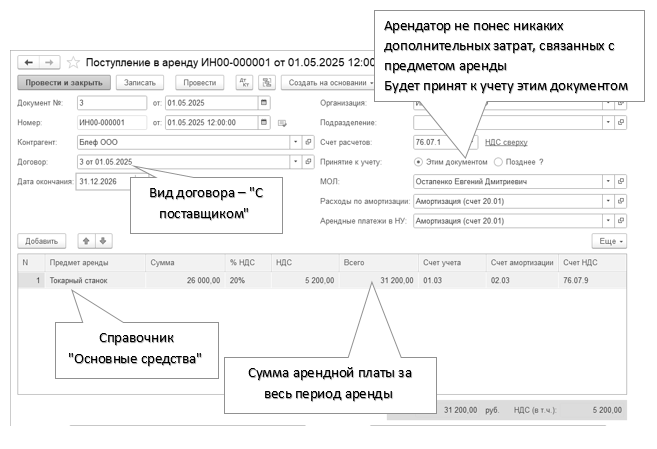Click the question mark help next to Позднее
This screenshot has width=657, height=449.
pos(541,162)
